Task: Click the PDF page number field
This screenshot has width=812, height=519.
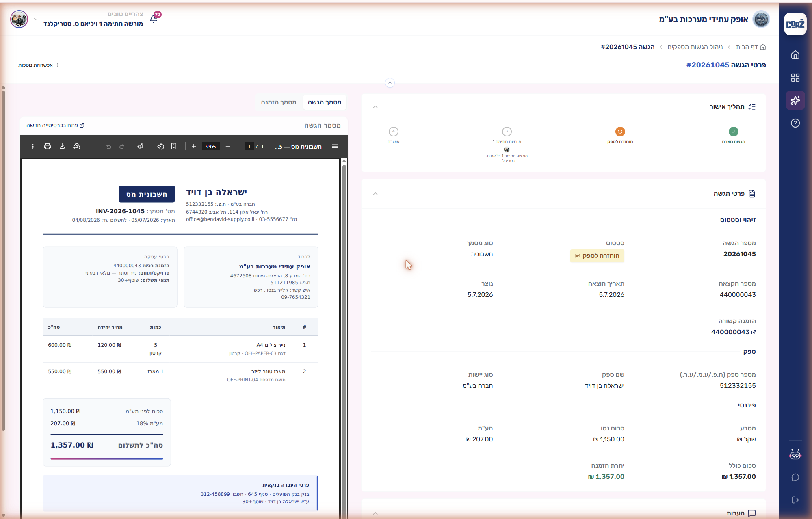Action: (249, 146)
